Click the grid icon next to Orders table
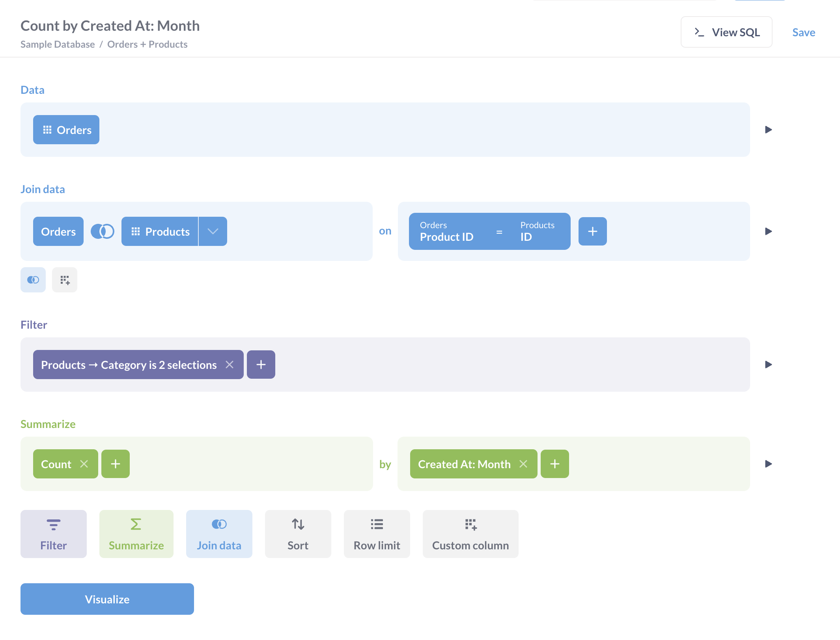 point(48,129)
